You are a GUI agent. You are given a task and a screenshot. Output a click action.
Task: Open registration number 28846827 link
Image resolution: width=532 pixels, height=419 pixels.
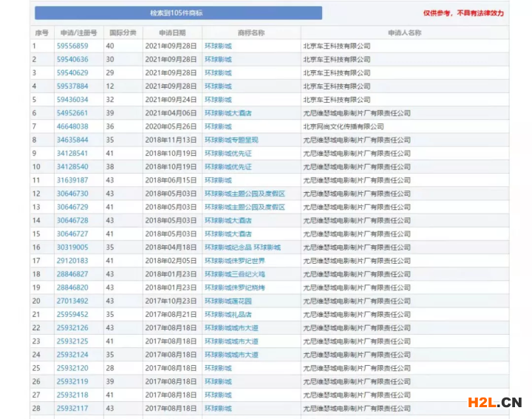(72, 274)
